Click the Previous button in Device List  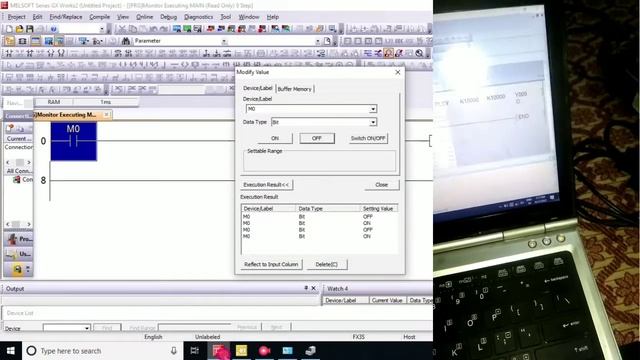pos(247,327)
